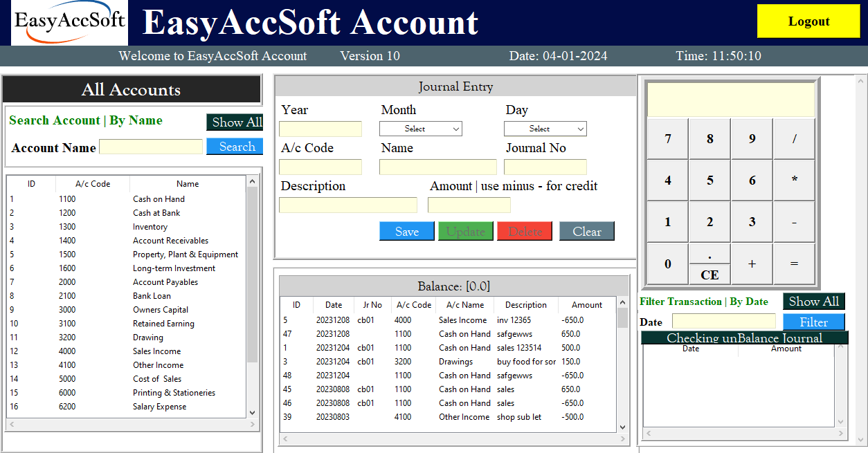
Task: Select the shop sub let transaction
Action: [449, 417]
